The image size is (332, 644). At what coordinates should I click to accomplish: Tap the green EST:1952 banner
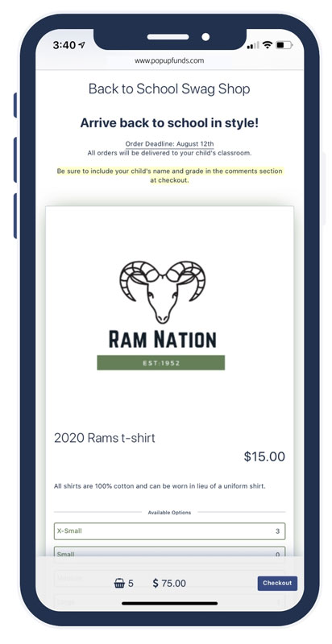161,363
